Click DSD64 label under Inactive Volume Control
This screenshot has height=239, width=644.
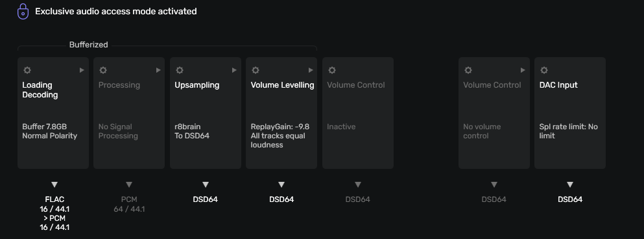(358, 199)
